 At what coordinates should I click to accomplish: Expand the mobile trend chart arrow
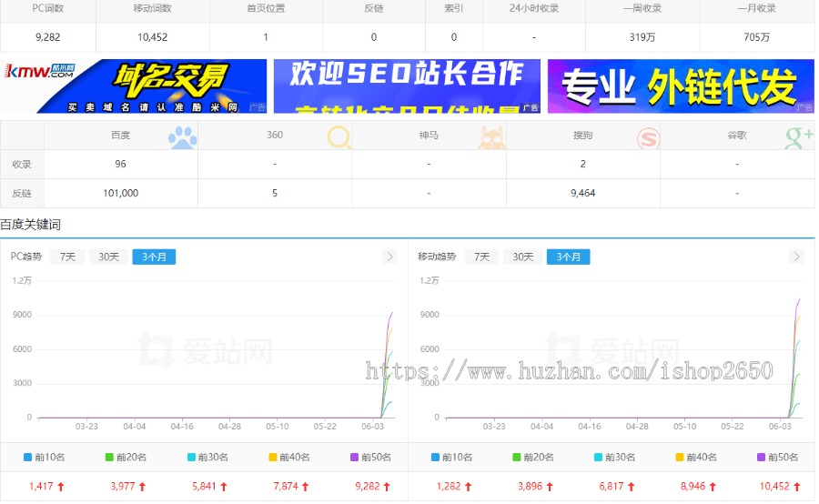click(798, 257)
